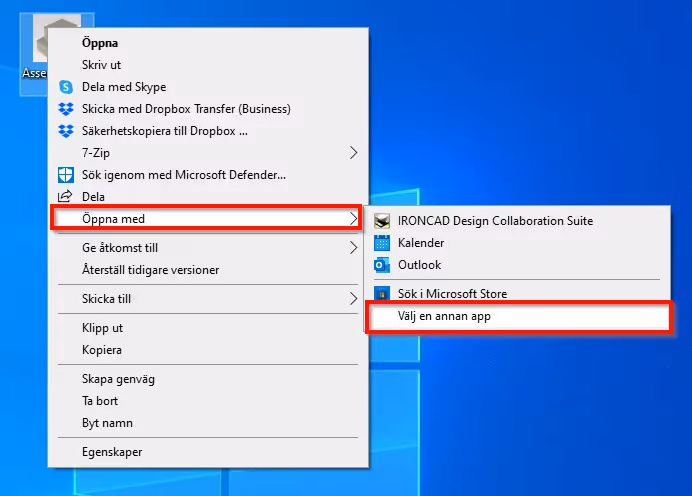Click the Microsoft Store icon
The image size is (692, 496).
(x=382, y=293)
